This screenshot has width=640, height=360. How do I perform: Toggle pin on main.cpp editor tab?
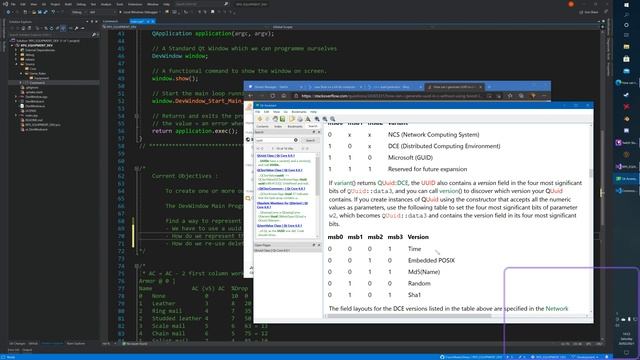148,22
